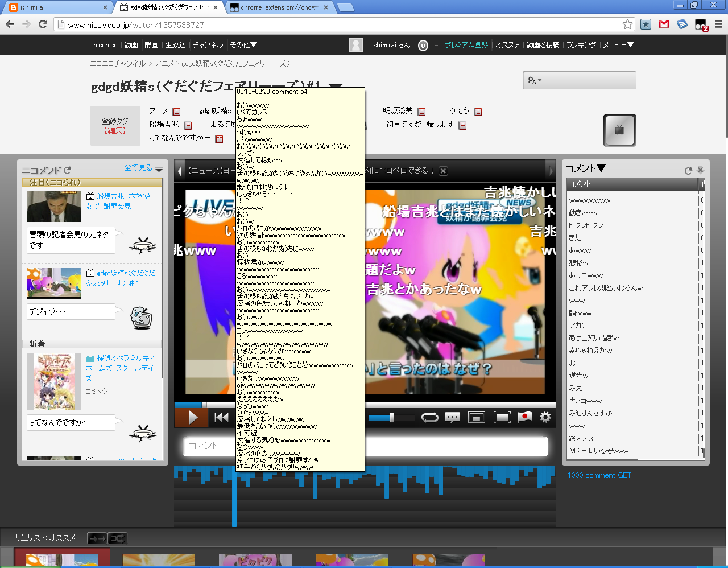Click ニコニコチャンネル in the breadcrumb

tap(118, 63)
